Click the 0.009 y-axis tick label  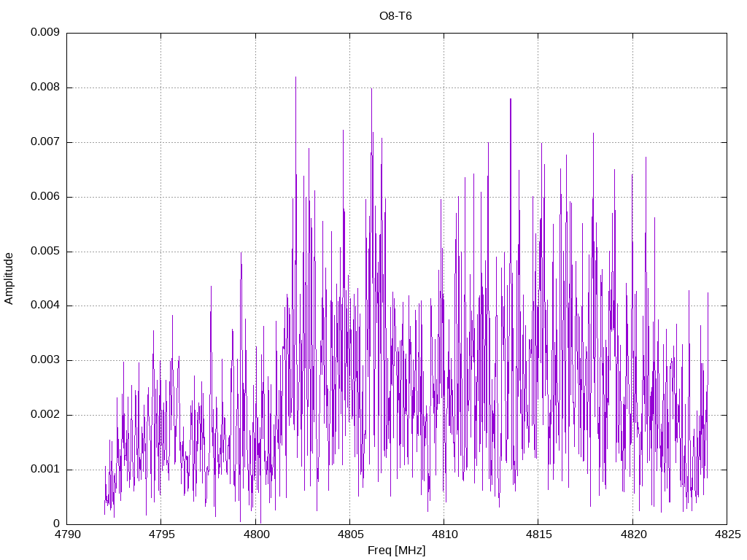[45, 32]
